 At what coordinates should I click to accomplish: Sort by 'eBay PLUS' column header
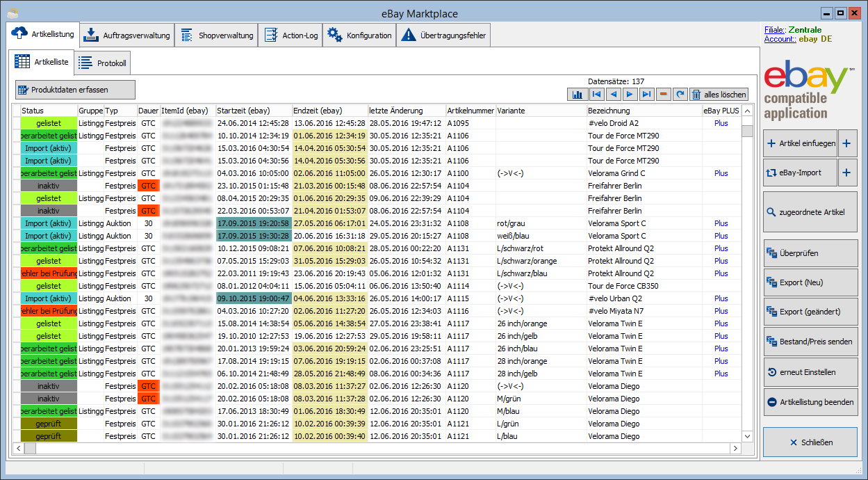721,111
